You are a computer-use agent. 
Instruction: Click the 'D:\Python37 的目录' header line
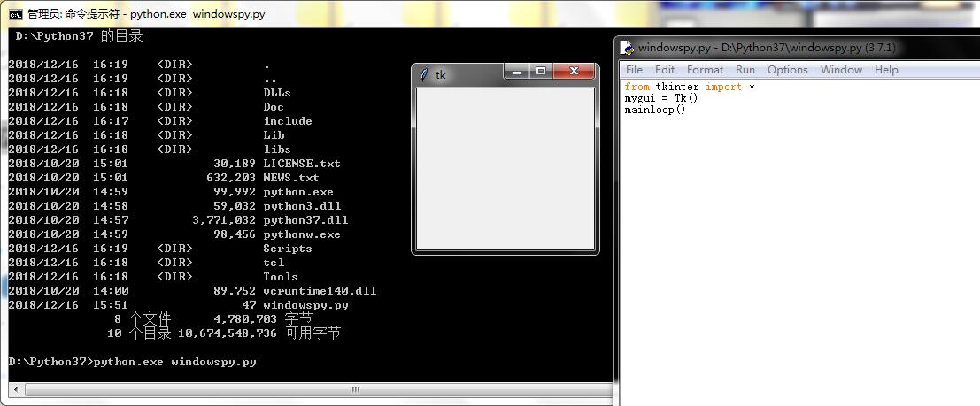tap(80, 36)
